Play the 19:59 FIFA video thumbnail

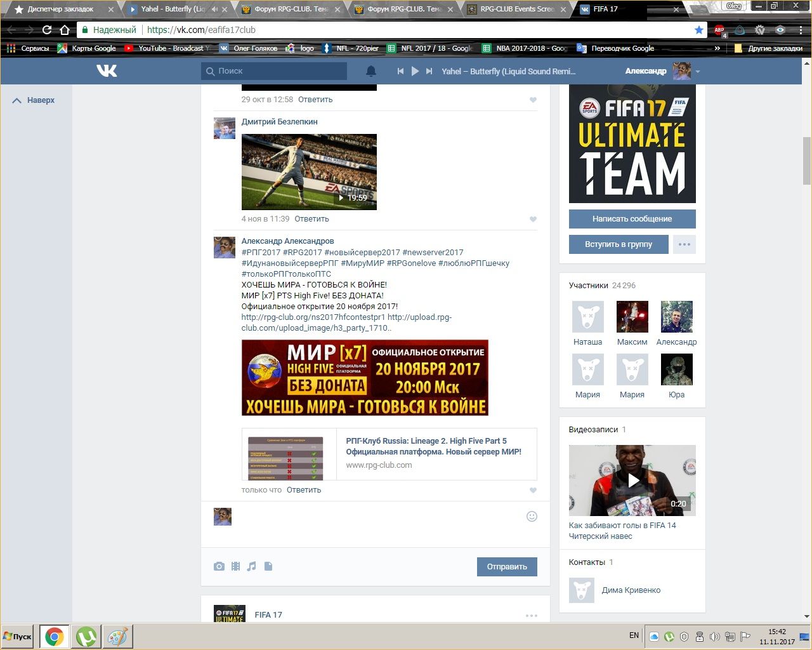[309, 172]
